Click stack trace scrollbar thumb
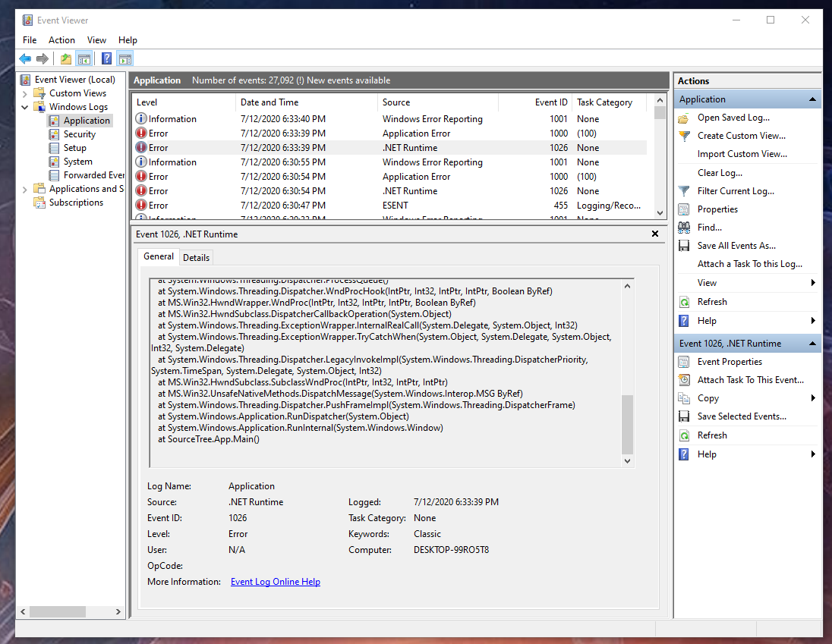The height and width of the screenshot is (644, 832). pyautogui.click(x=627, y=424)
